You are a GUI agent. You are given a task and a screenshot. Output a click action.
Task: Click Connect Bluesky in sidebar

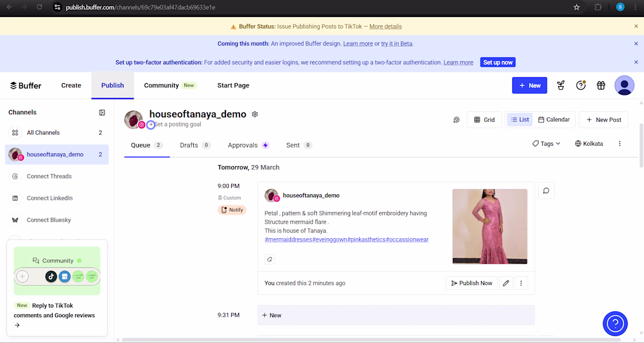point(57,219)
